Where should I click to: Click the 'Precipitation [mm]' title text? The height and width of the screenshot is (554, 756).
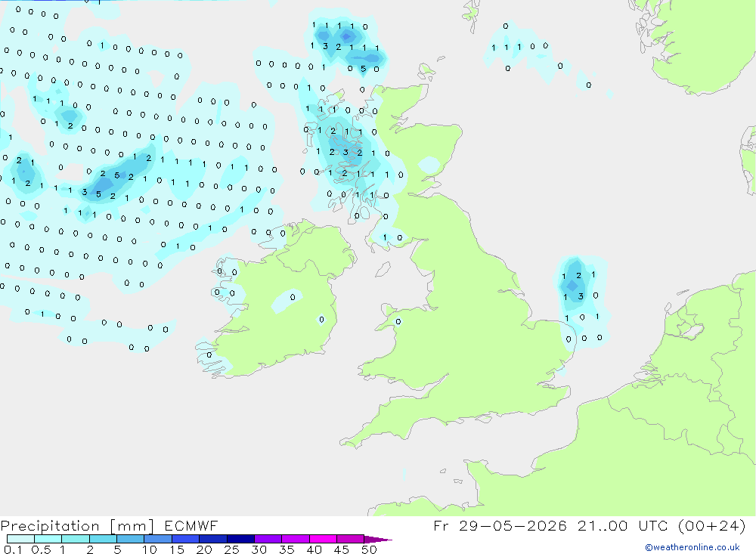point(77,525)
